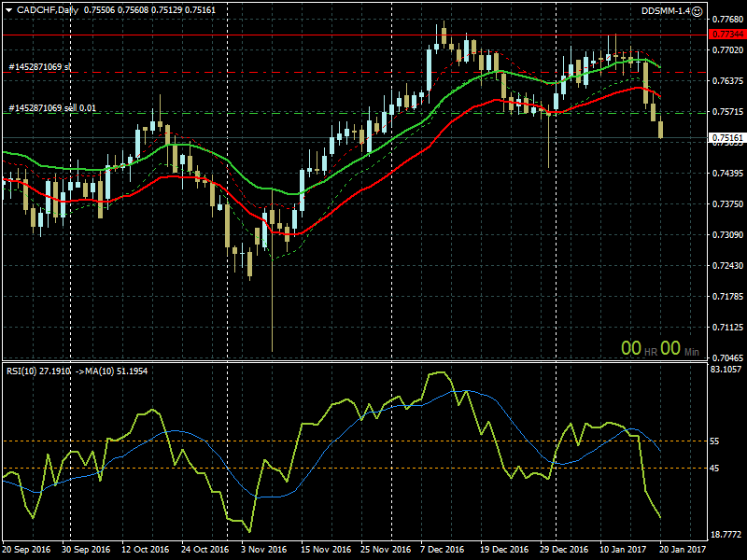Viewport: 747px width, 560px height.
Task: Click the red 0.77344 price label
Action: pos(726,35)
